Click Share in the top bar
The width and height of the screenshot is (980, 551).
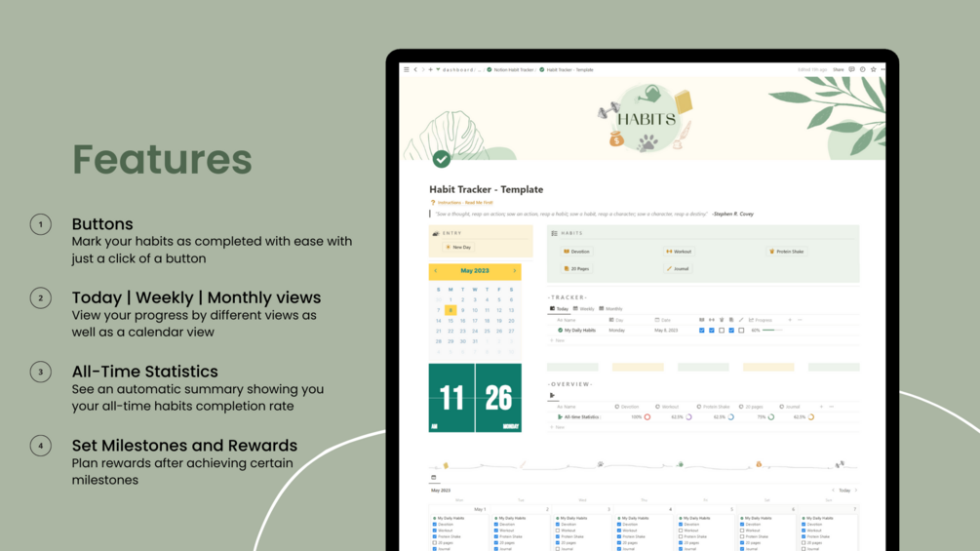pos(839,70)
